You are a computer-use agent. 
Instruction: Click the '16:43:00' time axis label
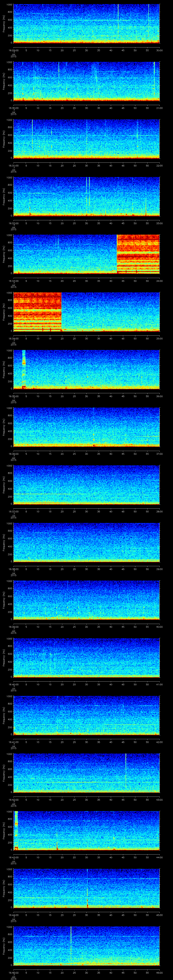coord(13,858)
